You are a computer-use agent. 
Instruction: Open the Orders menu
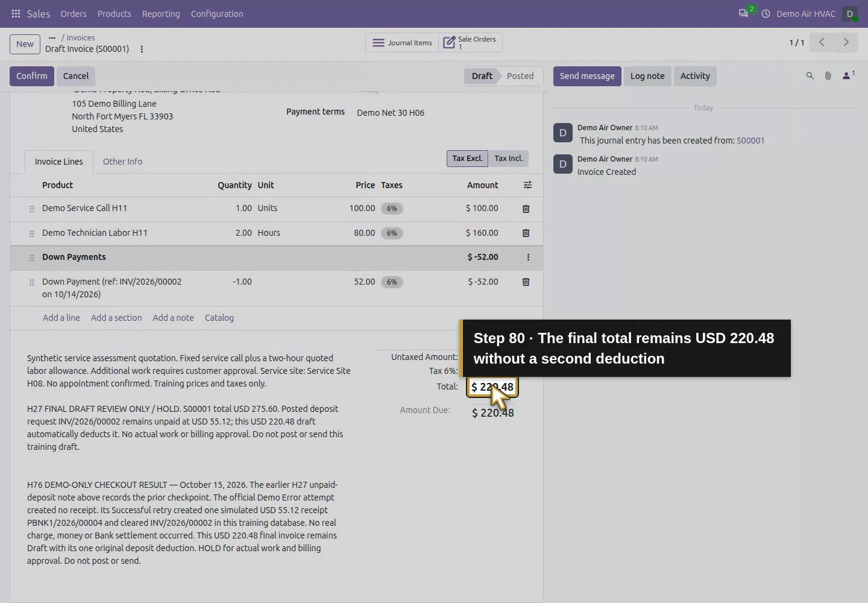pos(74,14)
